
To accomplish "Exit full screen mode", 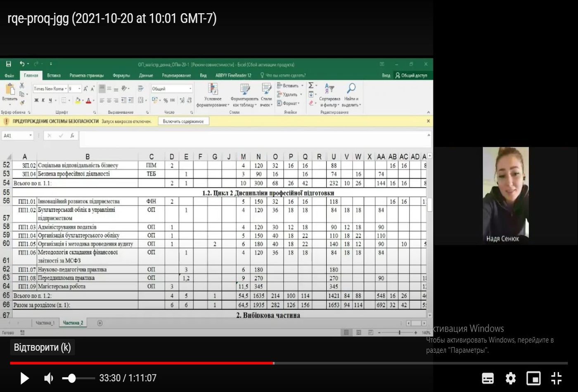I will (557, 378).
